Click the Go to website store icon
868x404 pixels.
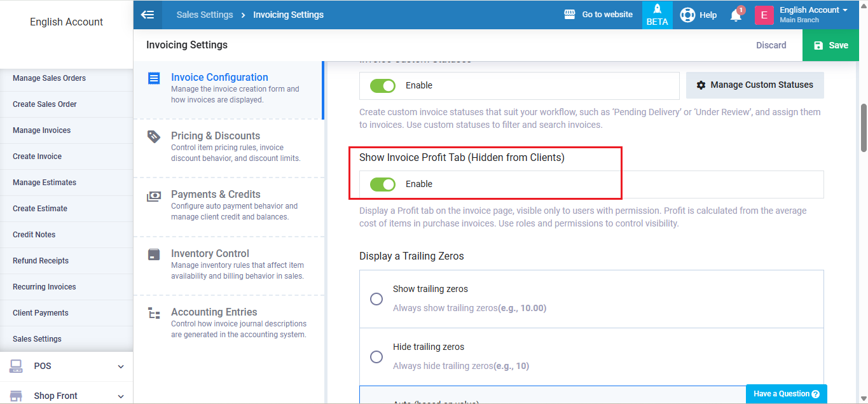(x=570, y=15)
